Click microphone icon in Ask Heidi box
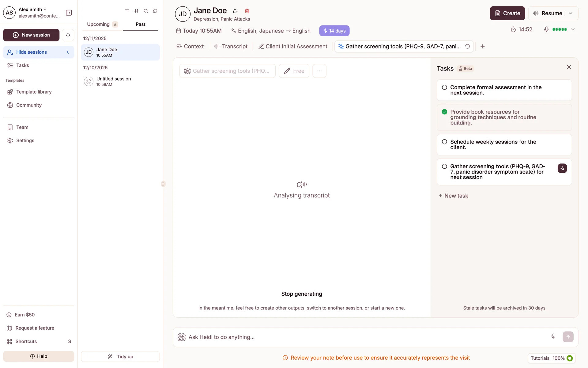Image resolution: width=588 pixels, height=368 pixels. click(x=553, y=336)
